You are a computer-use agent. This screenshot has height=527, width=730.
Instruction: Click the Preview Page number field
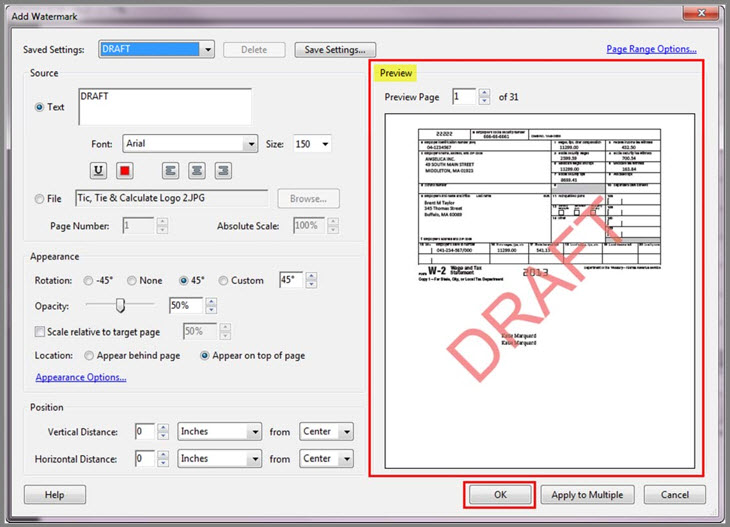tap(464, 97)
